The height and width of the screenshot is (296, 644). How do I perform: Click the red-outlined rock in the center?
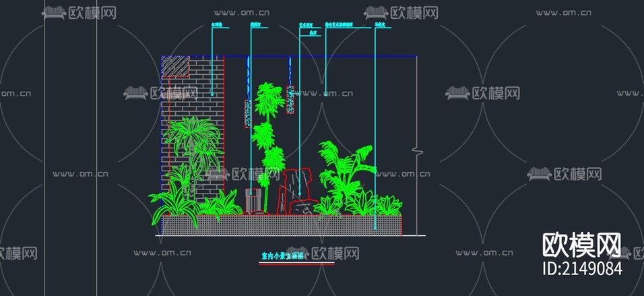[x=297, y=191]
